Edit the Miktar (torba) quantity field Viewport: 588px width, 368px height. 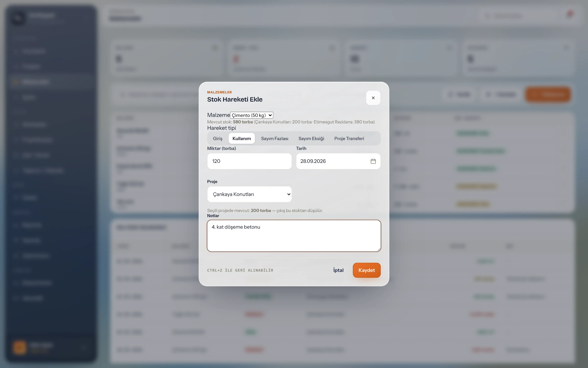coord(249,161)
